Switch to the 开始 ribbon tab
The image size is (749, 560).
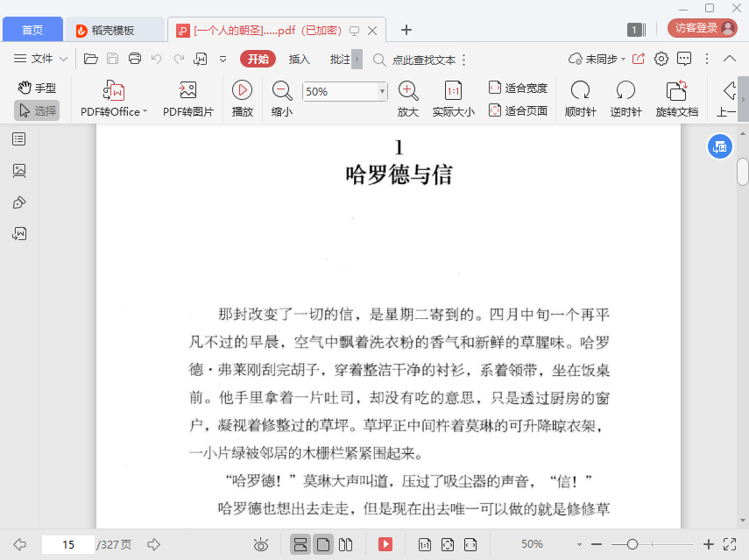coord(258,59)
